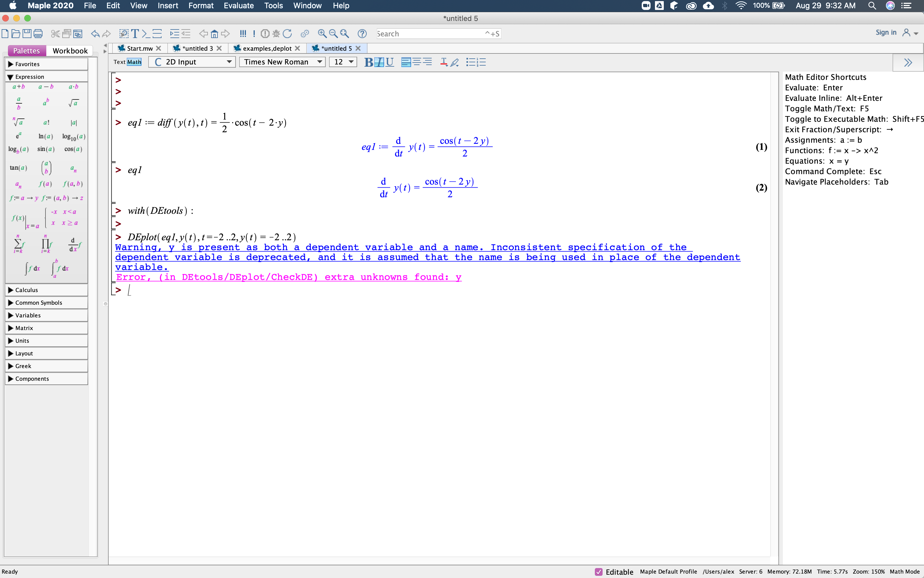Print the worksheet using printer icon
This screenshot has width=924, height=578.
pyautogui.click(x=38, y=34)
